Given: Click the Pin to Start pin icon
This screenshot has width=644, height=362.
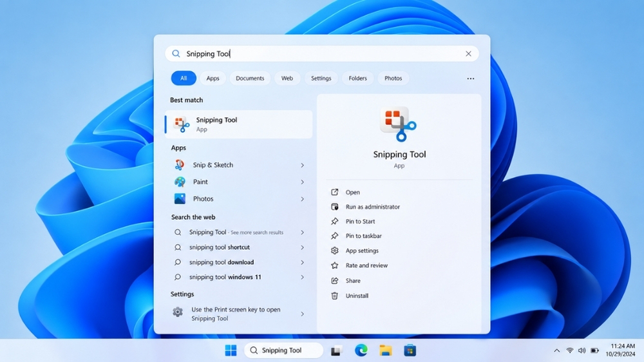Looking at the screenshot, I should click(x=335, y=221).
